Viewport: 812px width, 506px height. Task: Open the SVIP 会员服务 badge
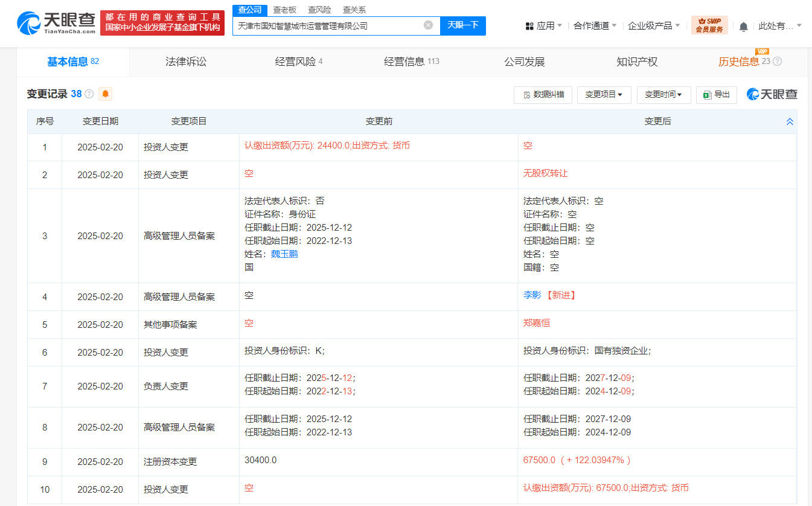tap(709, 25)
